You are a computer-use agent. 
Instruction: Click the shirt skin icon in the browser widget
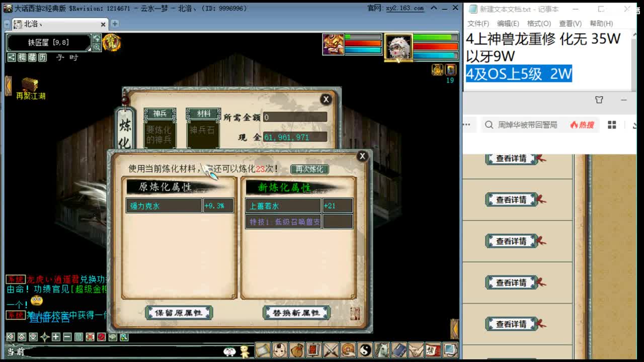599,100
